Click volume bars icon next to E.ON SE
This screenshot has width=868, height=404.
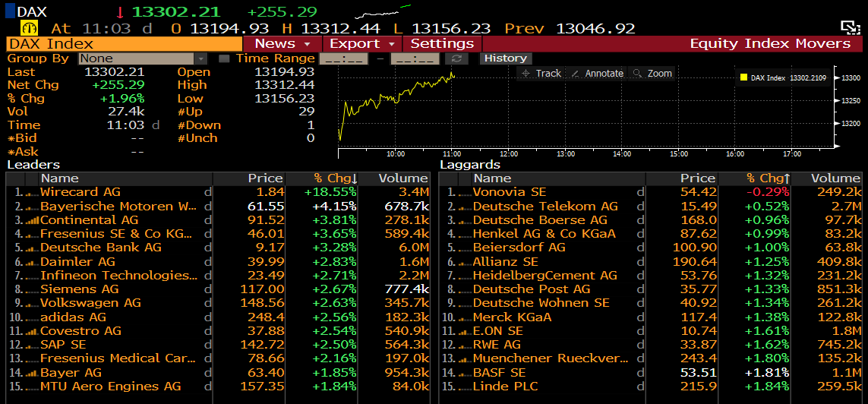tap(466, 331)
